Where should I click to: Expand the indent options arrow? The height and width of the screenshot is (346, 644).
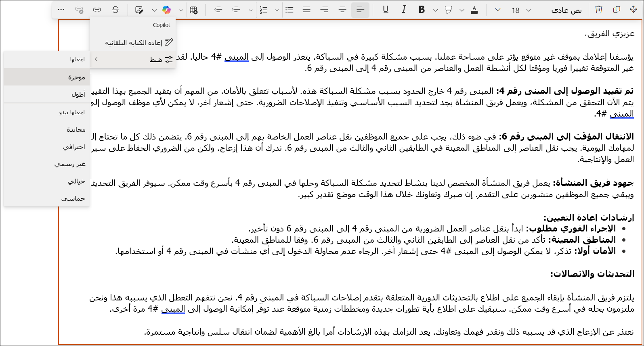(x=251, y=10)
